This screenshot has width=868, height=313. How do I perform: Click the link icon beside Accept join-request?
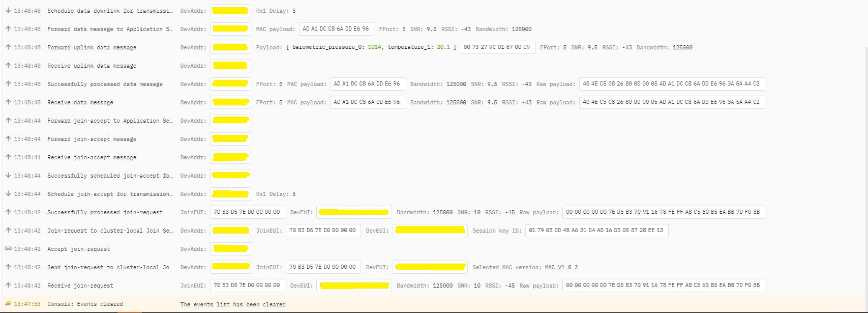[8, 249]
